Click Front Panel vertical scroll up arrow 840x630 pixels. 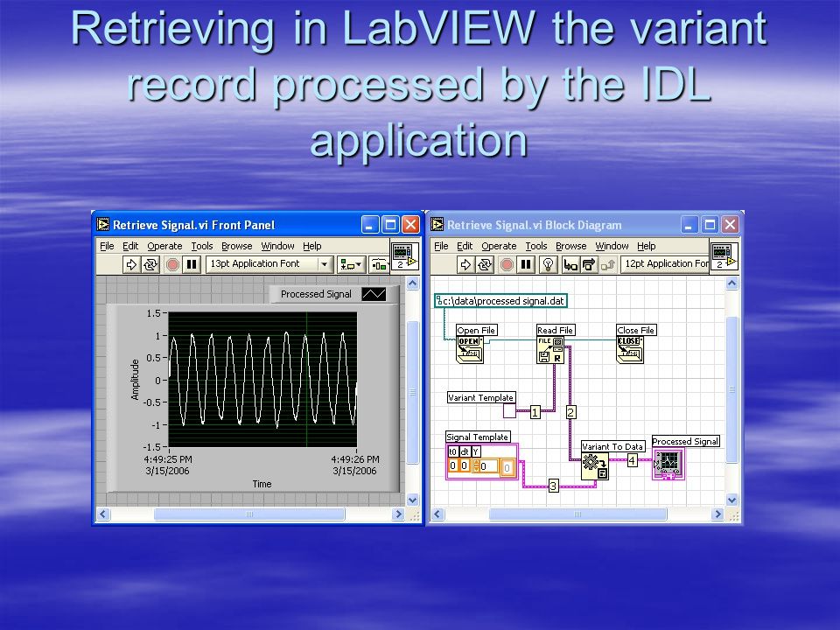point(412,283)
